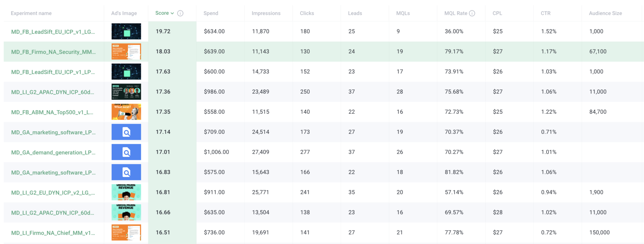This screenshot has width=644, height=244.
Task: Open experiment MD_LI_Firmo_NA_Chief_MM_v1
Action: (52, 233)
